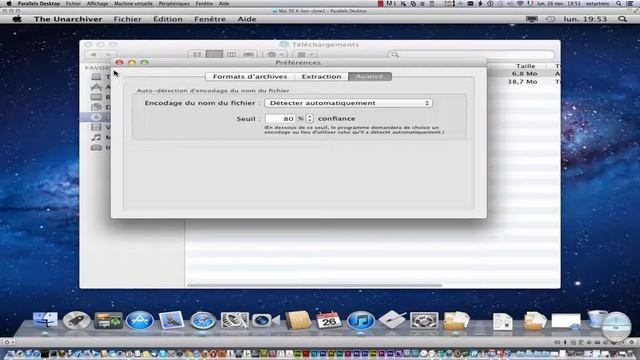Click the Apple logo menu

click(x=17, y=19)
